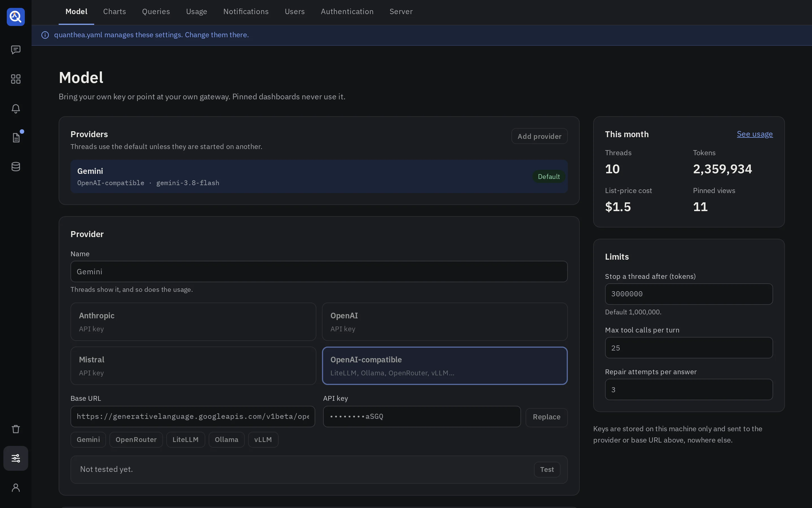
Task: Click the Max tool calls per turn field
Action: click(689, 348)
